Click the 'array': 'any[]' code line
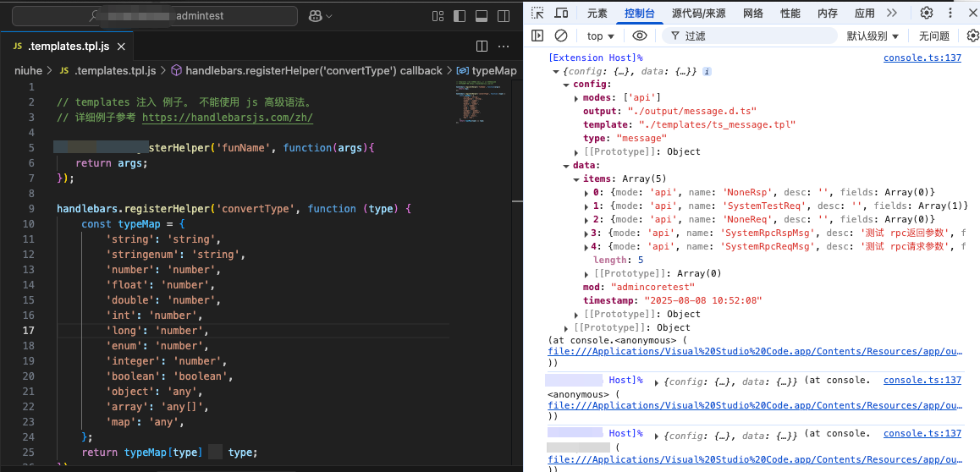 coord(157,407)
